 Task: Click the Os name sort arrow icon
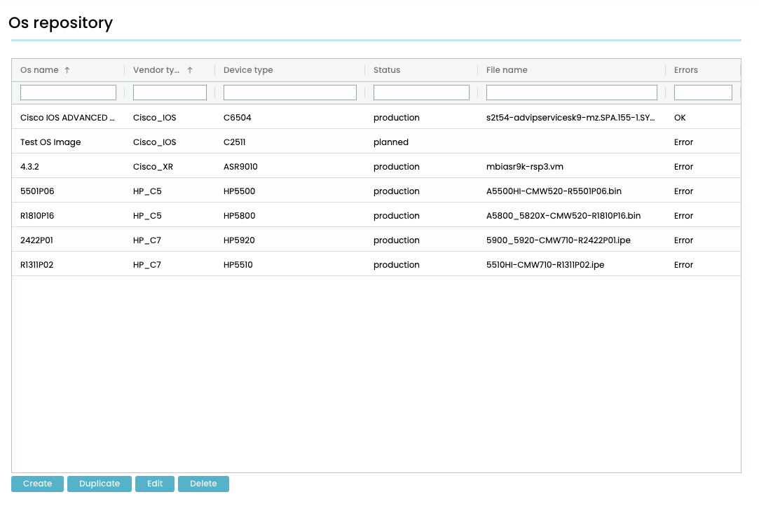click(67, 70)
